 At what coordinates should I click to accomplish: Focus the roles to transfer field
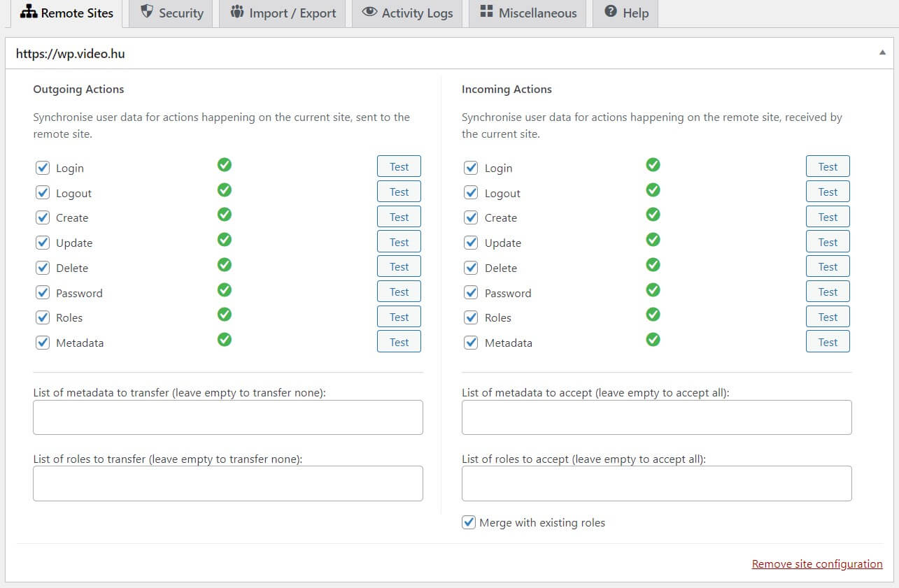228,483
